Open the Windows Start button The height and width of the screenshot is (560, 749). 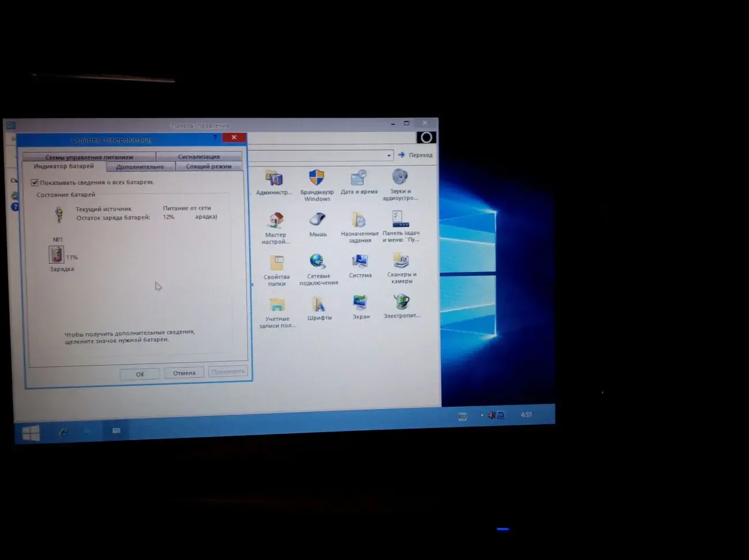click(x=31, y=433)
